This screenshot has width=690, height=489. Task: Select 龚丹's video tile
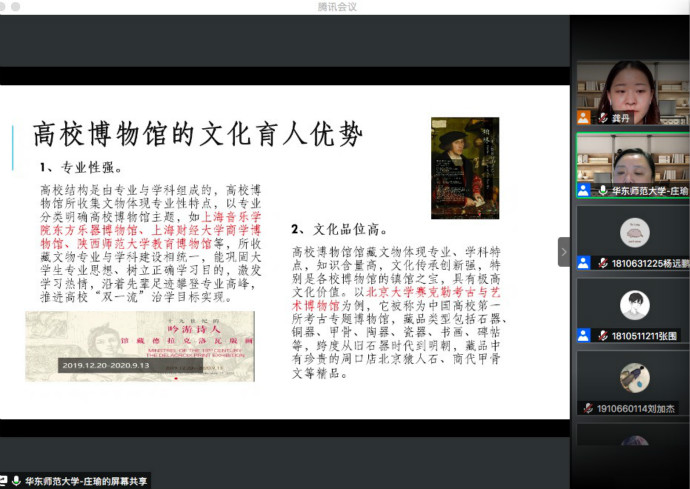click(x=632, y=92)
